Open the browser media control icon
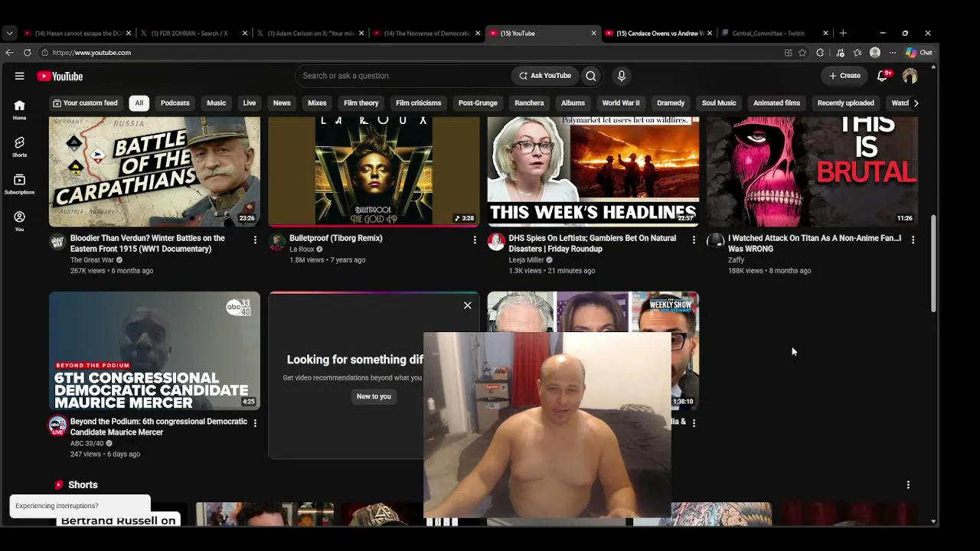This screenshot has height=551, width=980. coord(840,53)
